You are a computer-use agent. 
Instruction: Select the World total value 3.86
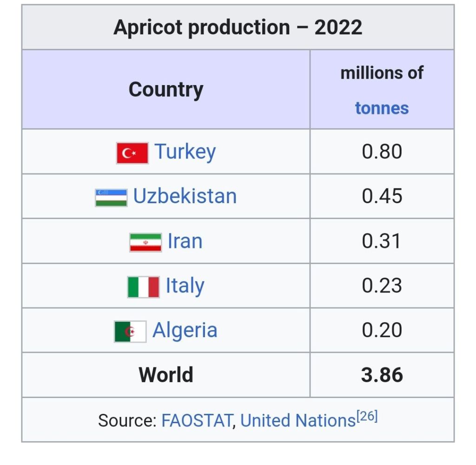pyautogui.click(x=382, y=375)
